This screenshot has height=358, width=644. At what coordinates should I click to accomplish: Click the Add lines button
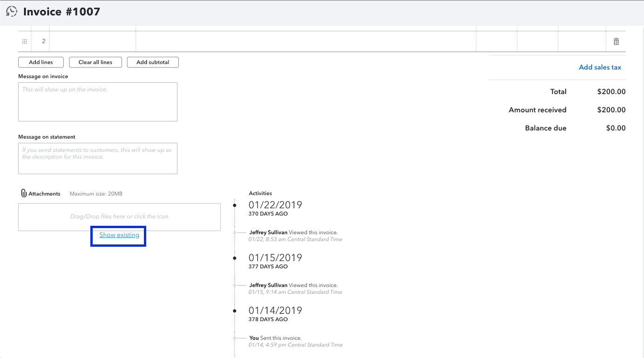(x=41, y=62)
